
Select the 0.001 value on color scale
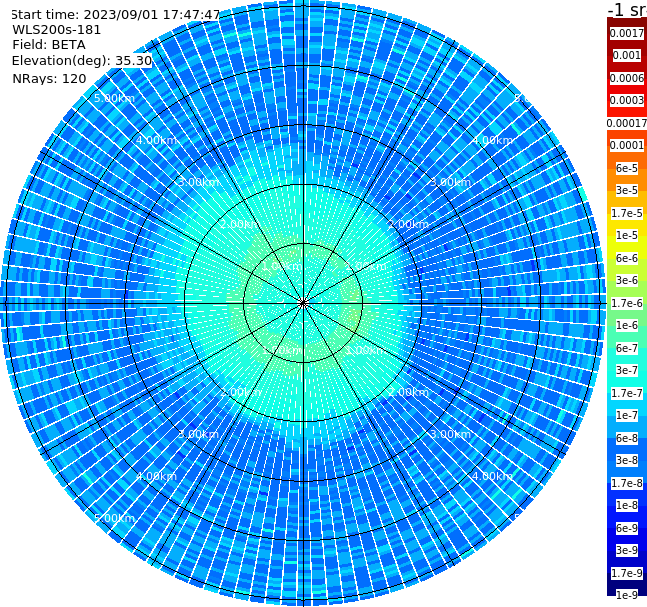pos(627,55)
